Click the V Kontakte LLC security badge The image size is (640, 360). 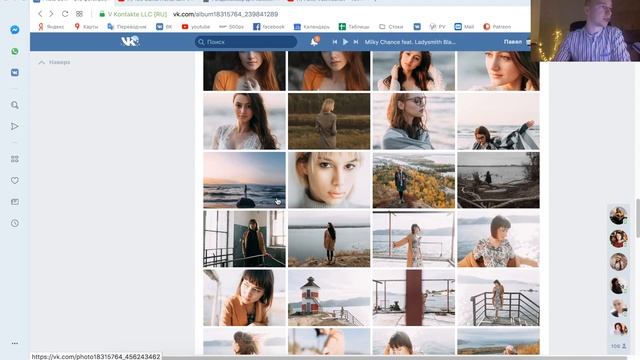(133, 14)
